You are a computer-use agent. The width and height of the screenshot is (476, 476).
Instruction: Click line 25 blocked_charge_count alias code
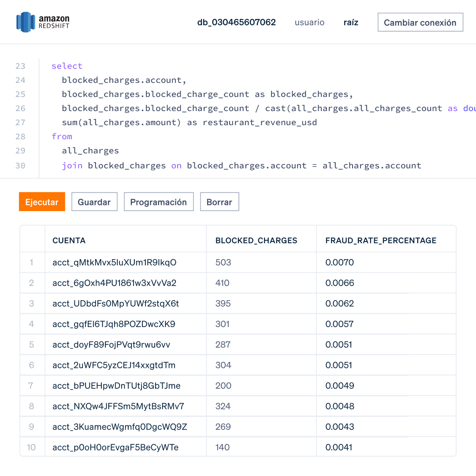pyautogui.click(x=207, y=94)
